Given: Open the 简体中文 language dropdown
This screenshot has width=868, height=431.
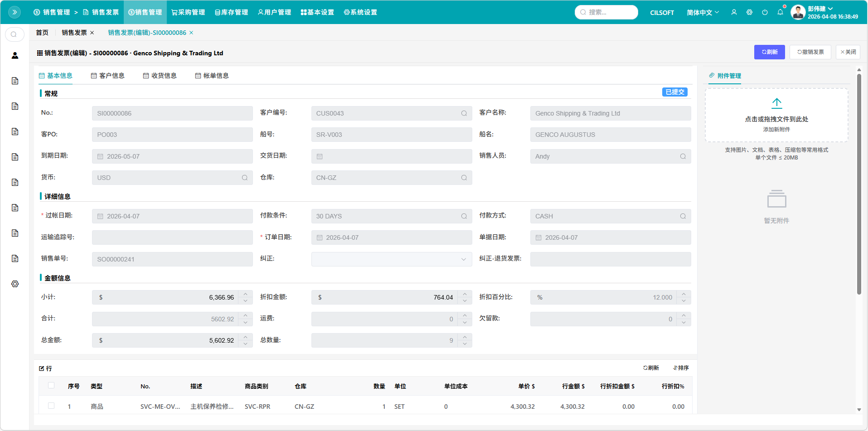Looking at the screenshot, I should point(703,12).
